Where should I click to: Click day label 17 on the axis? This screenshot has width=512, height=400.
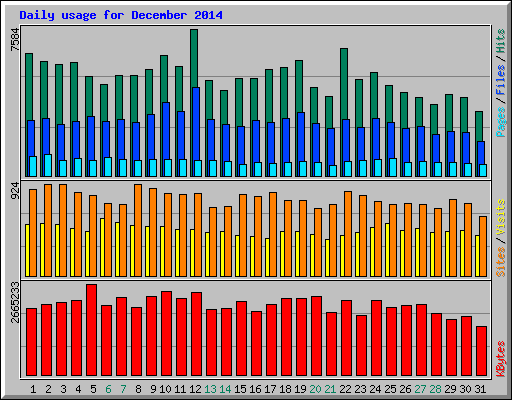click(x=270, y=389)
